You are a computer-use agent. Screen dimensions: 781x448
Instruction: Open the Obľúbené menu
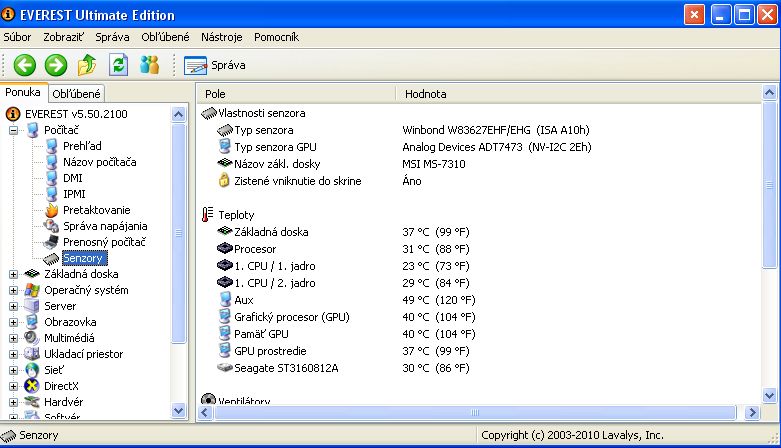coord(165,37)
